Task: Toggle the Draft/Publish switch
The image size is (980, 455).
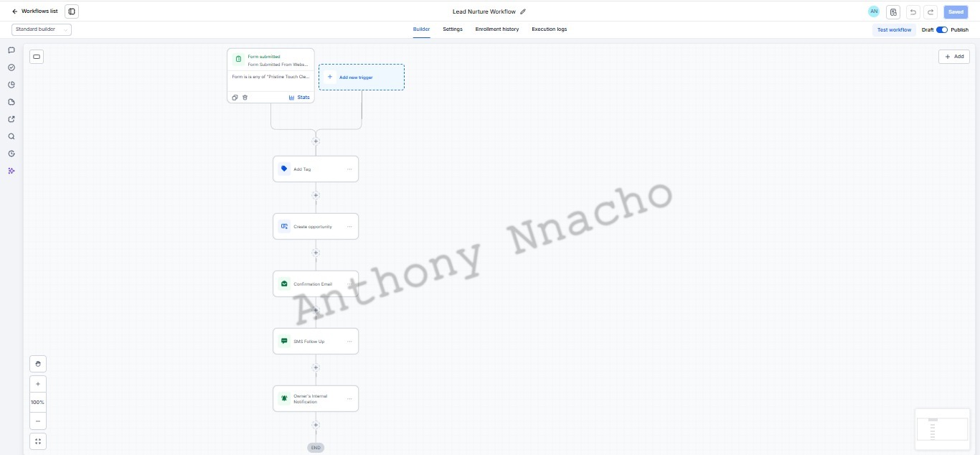Action: tap(942, 29)
